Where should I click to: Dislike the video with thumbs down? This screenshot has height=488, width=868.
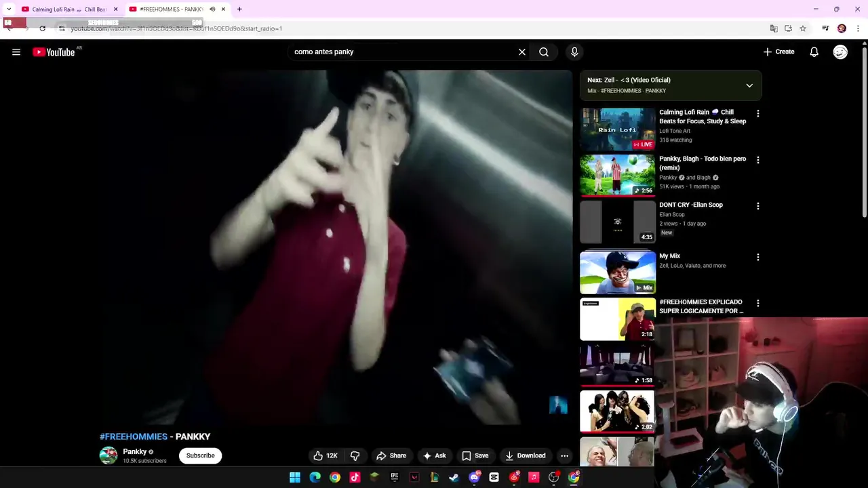(355, 455)
